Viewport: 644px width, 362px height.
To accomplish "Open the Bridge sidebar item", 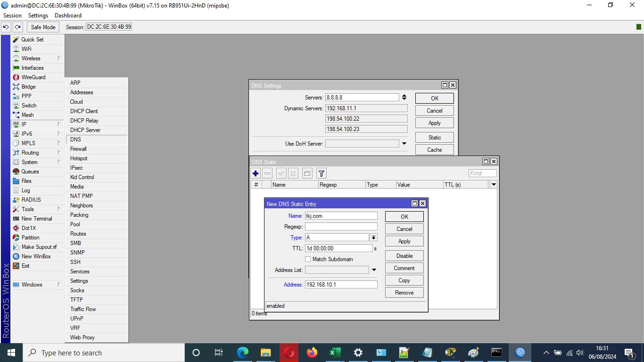I will click(37, 87).
